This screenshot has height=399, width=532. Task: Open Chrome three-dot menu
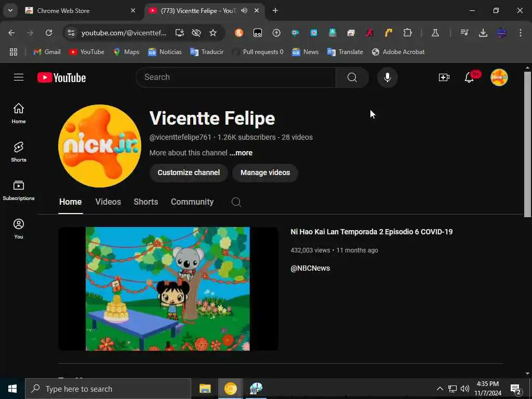[521, 33]
